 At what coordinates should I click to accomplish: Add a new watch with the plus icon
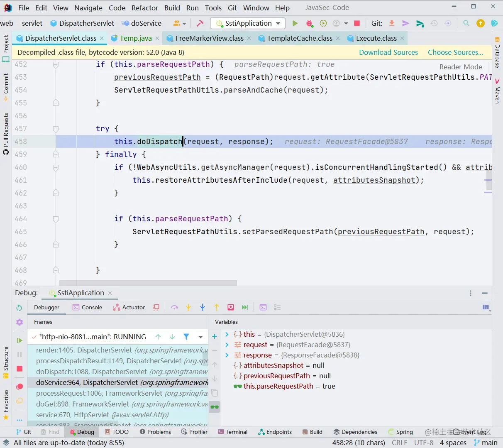tap(215, 336)
